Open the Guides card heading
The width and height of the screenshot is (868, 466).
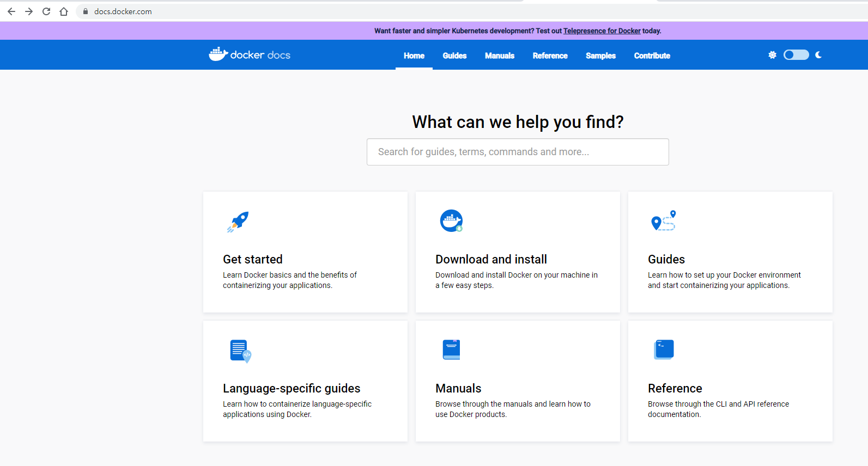coord(666,259)
